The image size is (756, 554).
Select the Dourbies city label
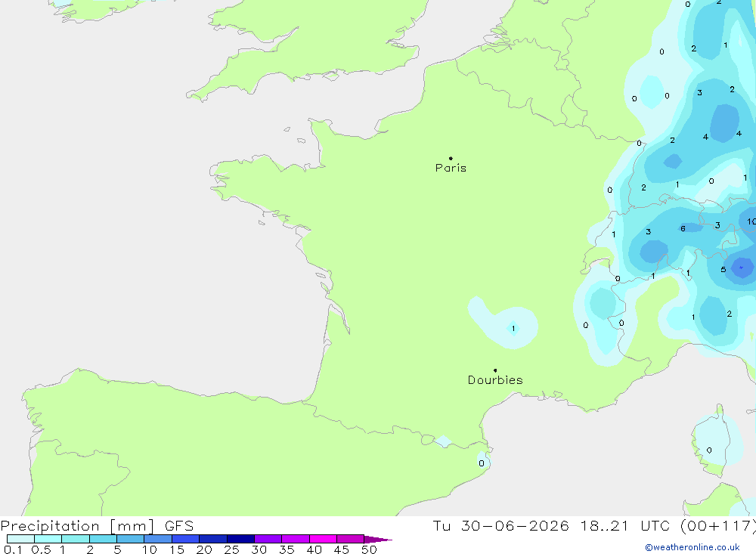point(495,380)
